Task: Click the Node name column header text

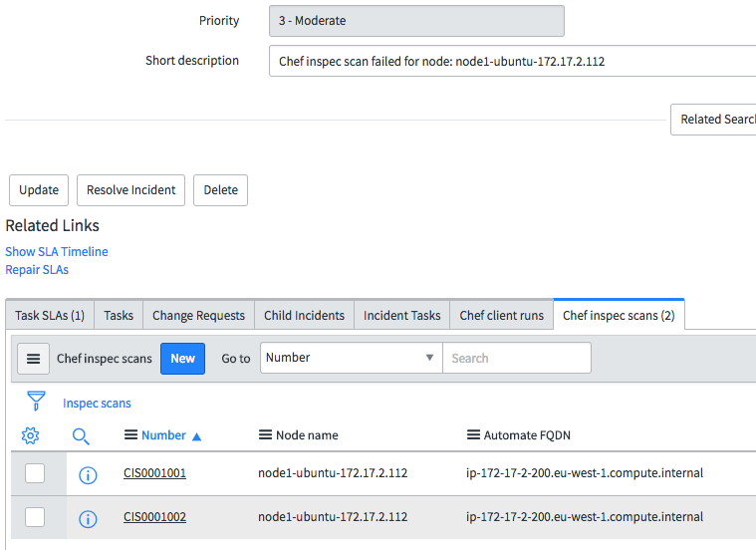Action: click(x=307, y=435)
